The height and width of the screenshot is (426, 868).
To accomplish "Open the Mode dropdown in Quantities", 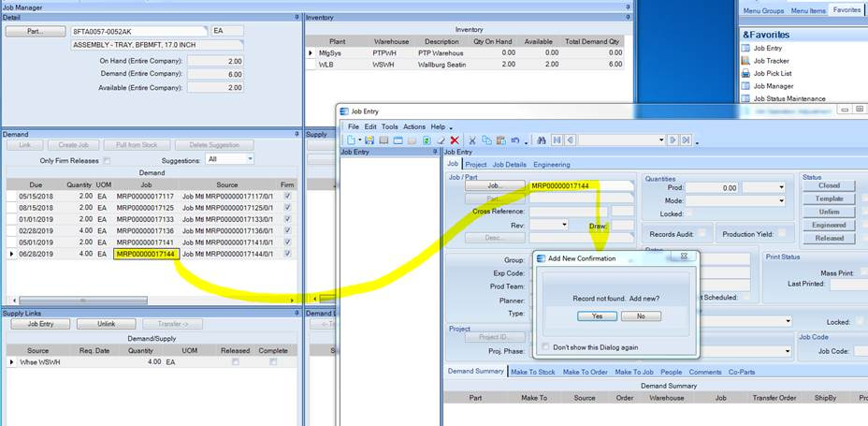I will [781, 200].
